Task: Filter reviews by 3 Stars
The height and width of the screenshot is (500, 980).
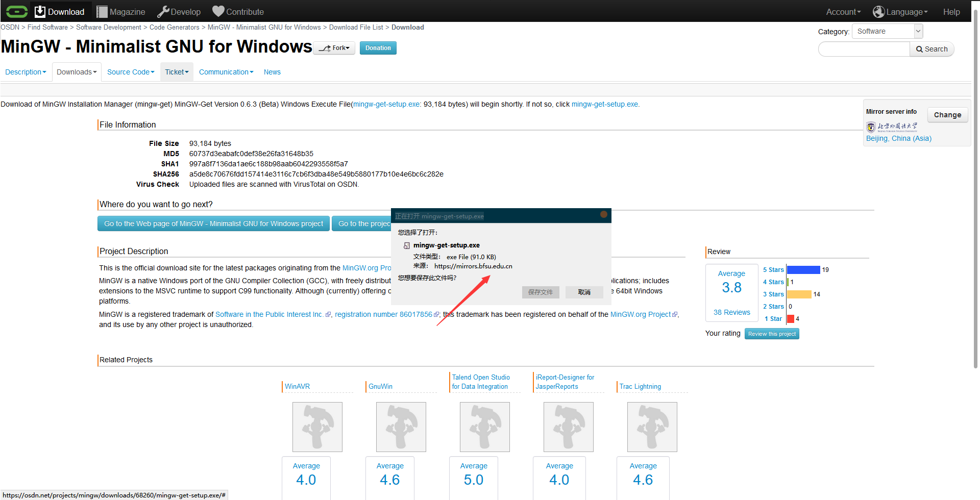Action: [773, 294]
